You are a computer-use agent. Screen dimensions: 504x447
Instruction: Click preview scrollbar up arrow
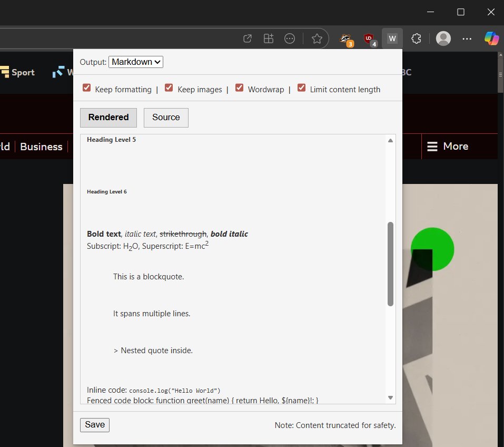(x=390, y=140)
